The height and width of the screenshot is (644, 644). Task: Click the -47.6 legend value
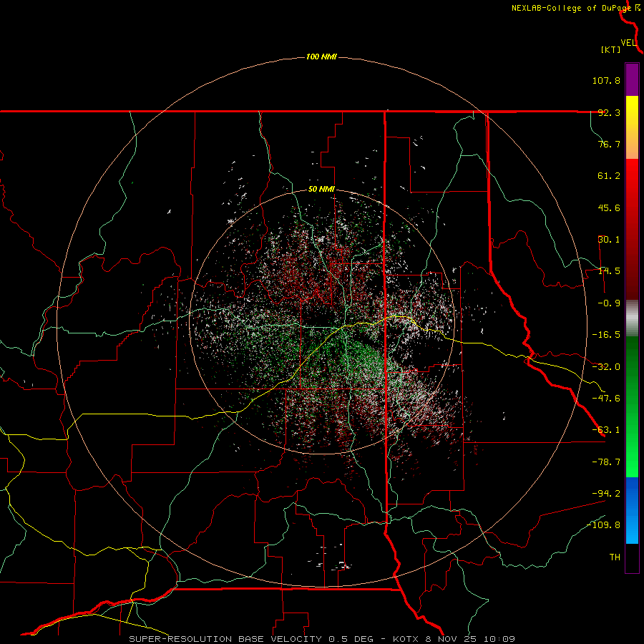(606, 399)
